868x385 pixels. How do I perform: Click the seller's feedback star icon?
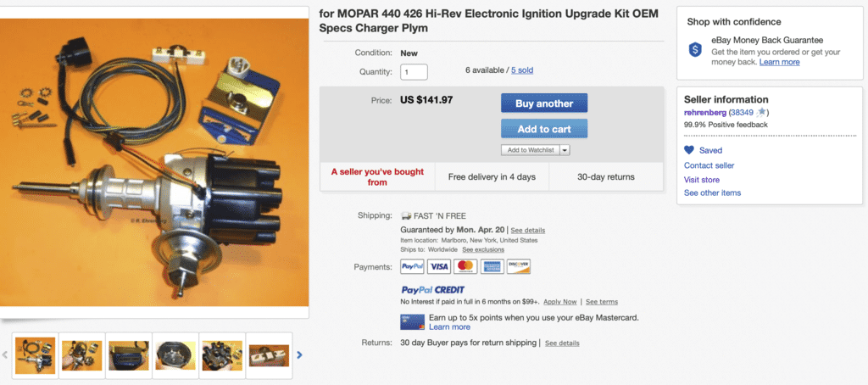click(762, 112)
